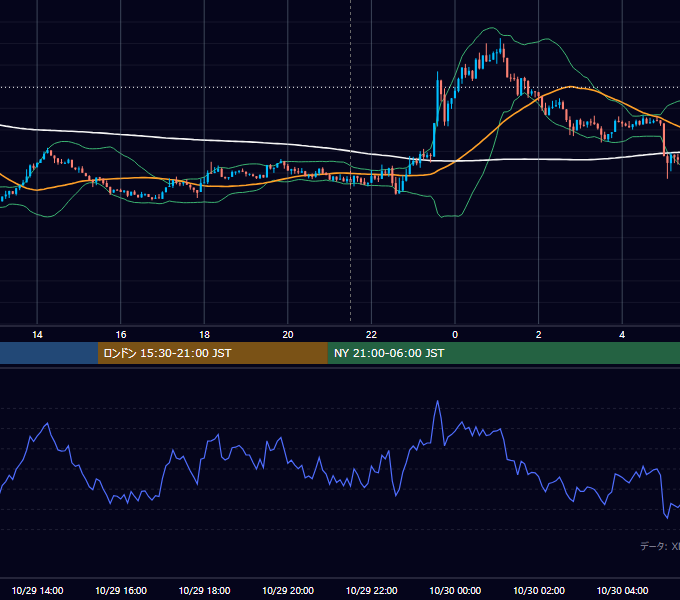The image size is (680, 600).
Task: Click the '18' hour label on price chart axis
Action: coord(204,335)
